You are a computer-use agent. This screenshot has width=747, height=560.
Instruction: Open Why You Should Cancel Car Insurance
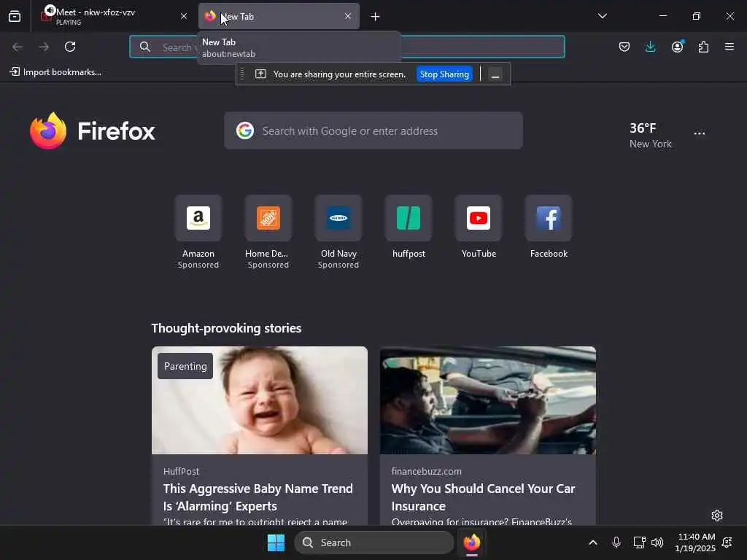point(483,497)
